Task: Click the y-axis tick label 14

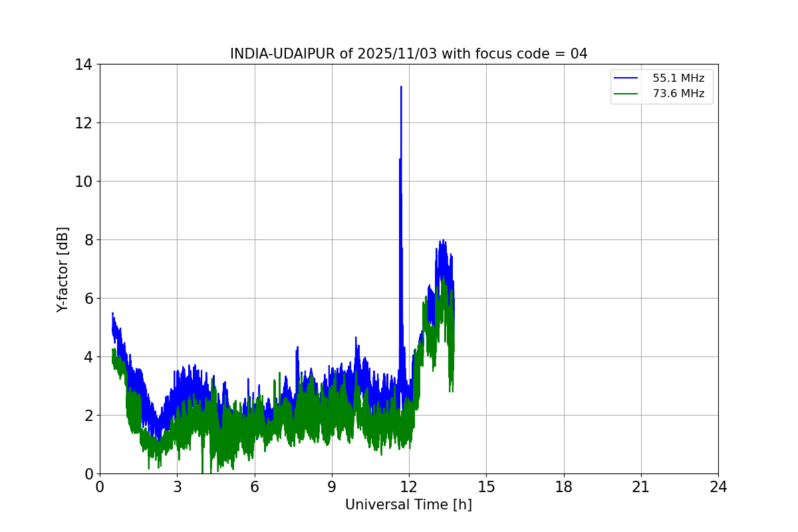Action: 84,65
